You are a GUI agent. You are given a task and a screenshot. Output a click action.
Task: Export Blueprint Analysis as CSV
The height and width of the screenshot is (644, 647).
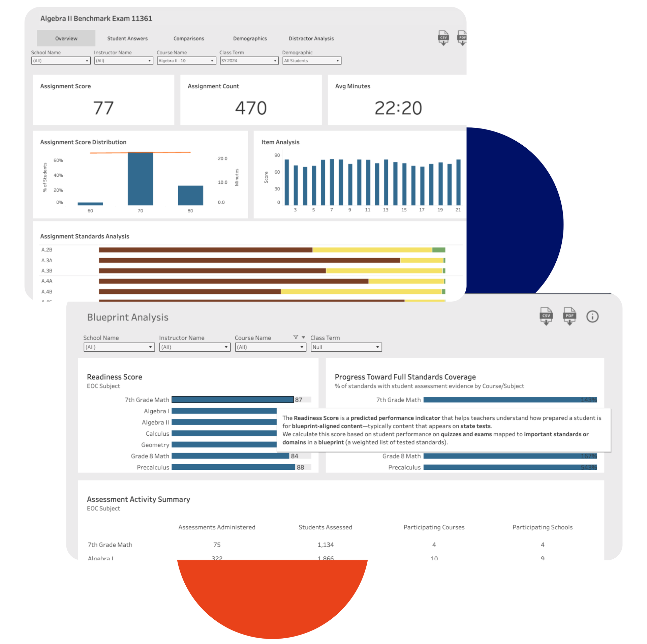546,316
